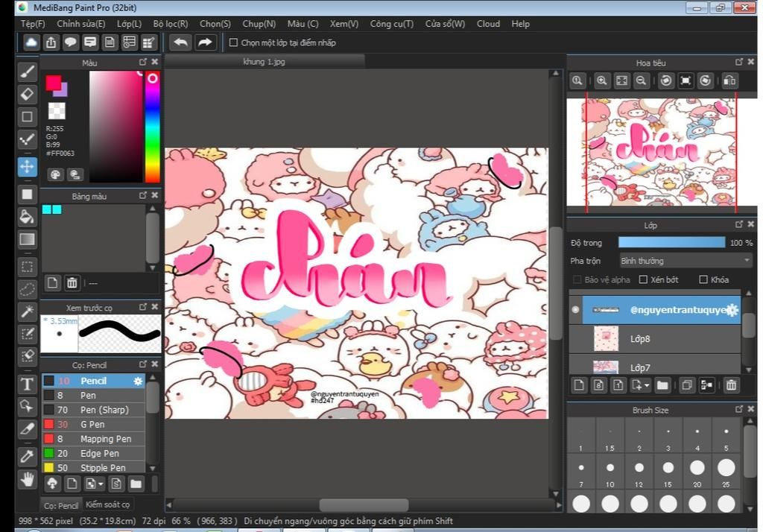Screen dimensions: 763x532
Task: Select the Mapping Pen brush
Action: pos(93,439)
